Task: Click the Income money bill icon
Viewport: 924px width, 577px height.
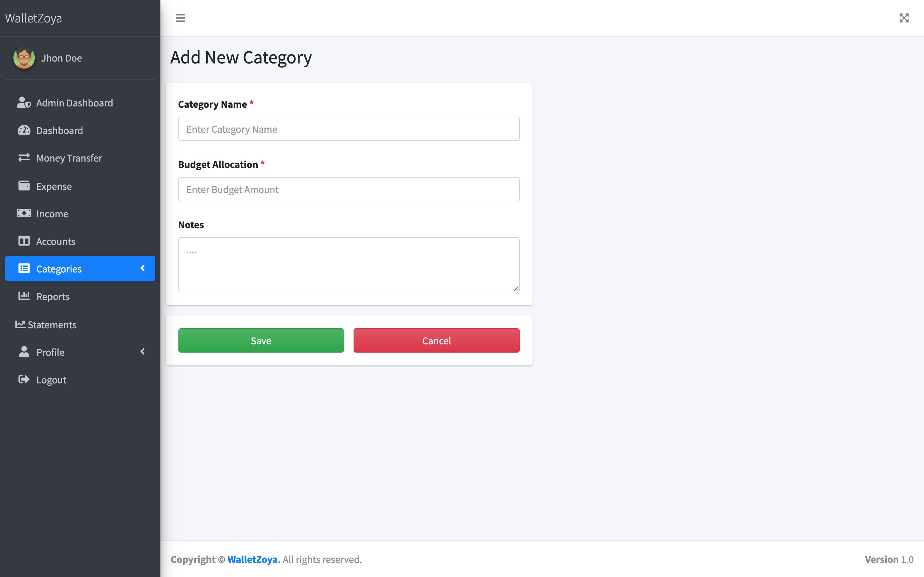Action: (x=24, y=213)
